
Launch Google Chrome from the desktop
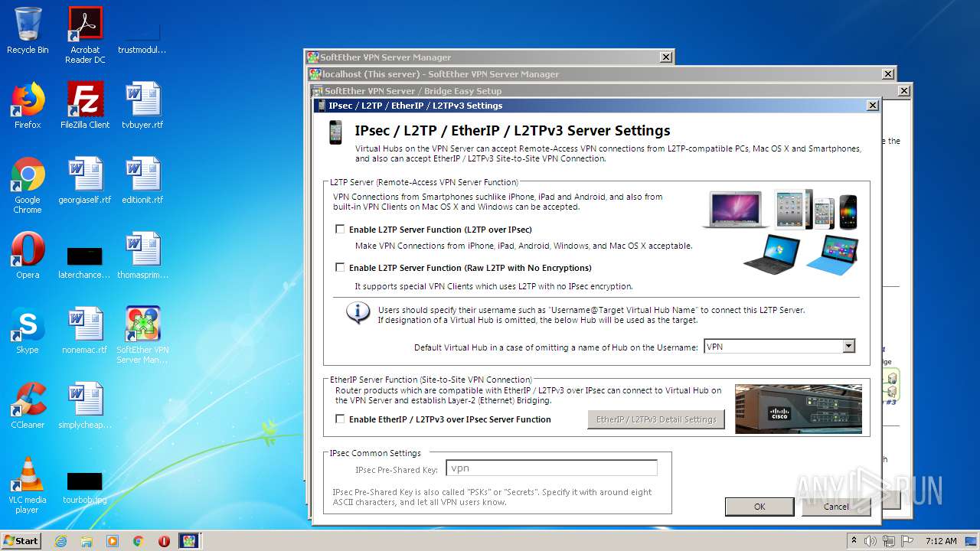pyautogui.click(x=28, y=185)
